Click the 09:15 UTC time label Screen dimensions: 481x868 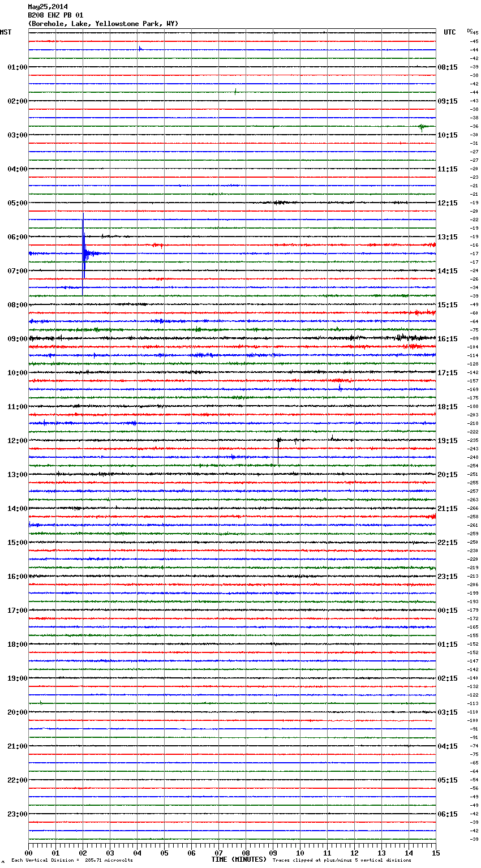coord(448,101)
